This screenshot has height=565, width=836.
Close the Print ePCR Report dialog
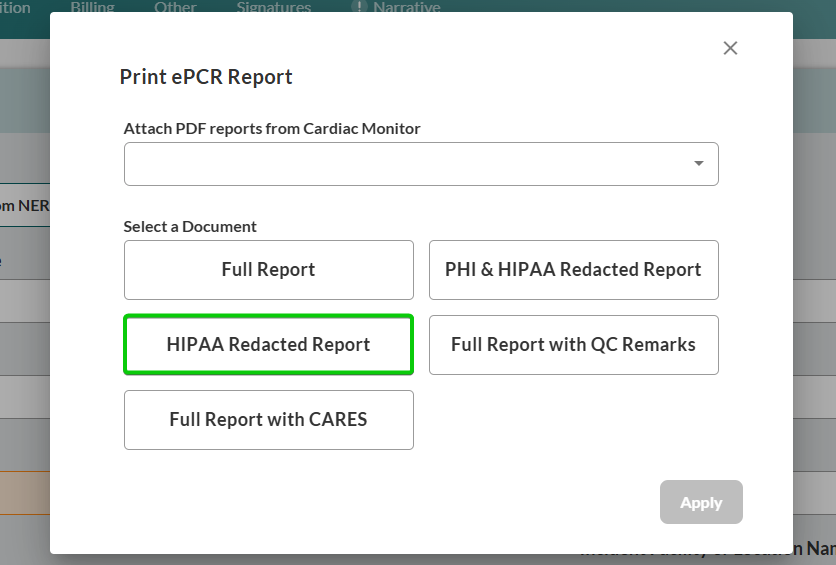(x=730, y=48)
